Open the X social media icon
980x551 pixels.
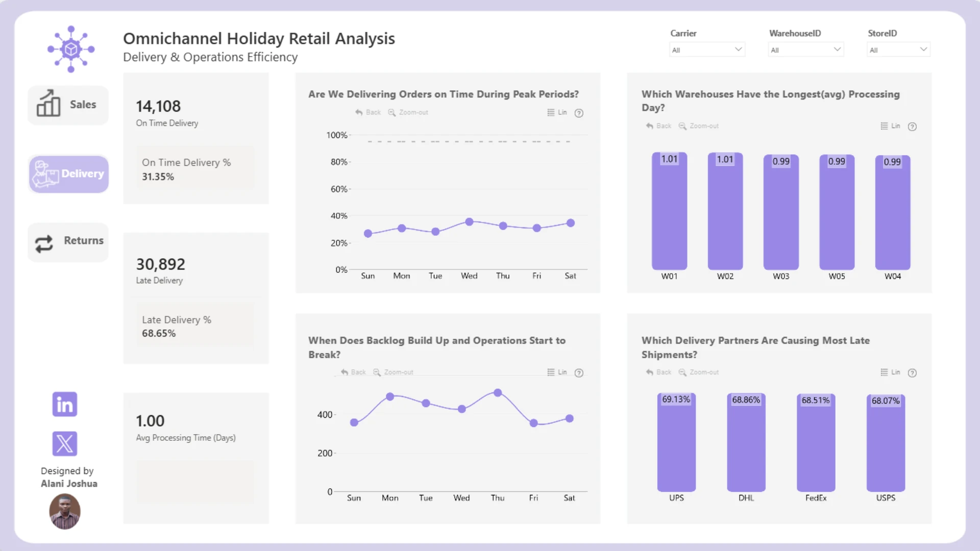tap(65, 443)
